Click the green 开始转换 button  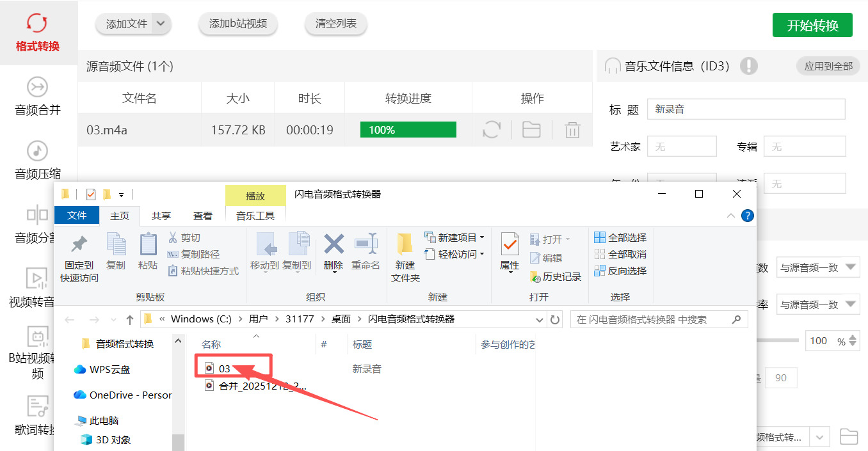(x=812, y=25)
